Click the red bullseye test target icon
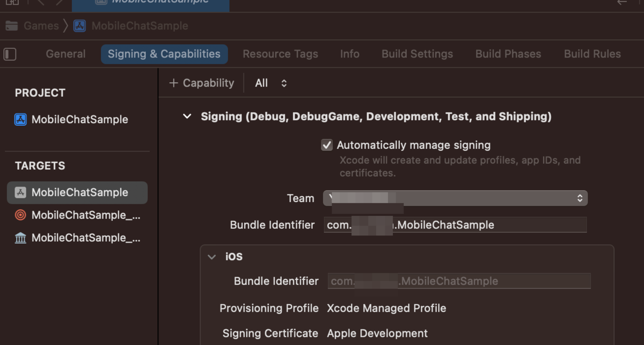The width and height of the screenshot is (644, 345). (20, 215)
